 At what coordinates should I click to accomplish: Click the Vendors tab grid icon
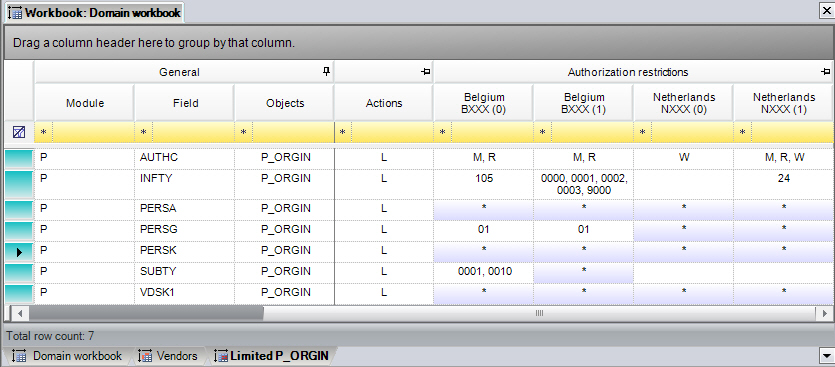(x=145, y=356)
